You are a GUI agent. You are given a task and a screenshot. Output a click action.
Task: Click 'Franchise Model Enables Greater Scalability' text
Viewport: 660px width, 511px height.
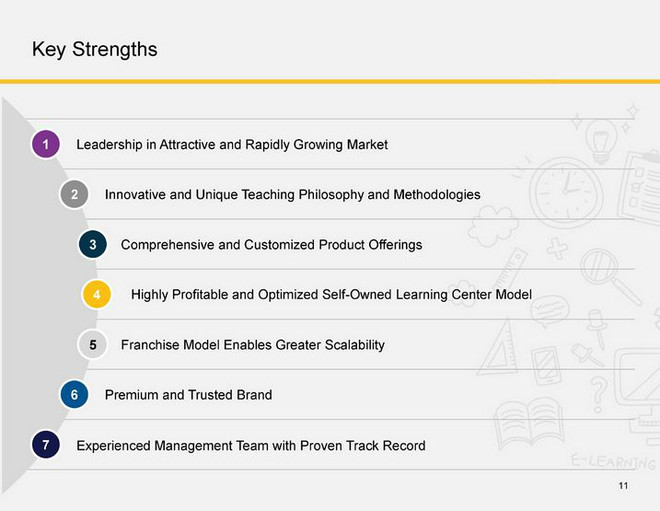coord(253,345)
